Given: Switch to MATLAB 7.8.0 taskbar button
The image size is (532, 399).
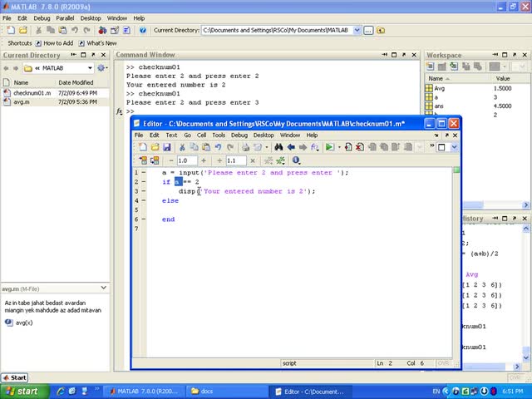Looking at the screenshot, I should coord(144,392).
